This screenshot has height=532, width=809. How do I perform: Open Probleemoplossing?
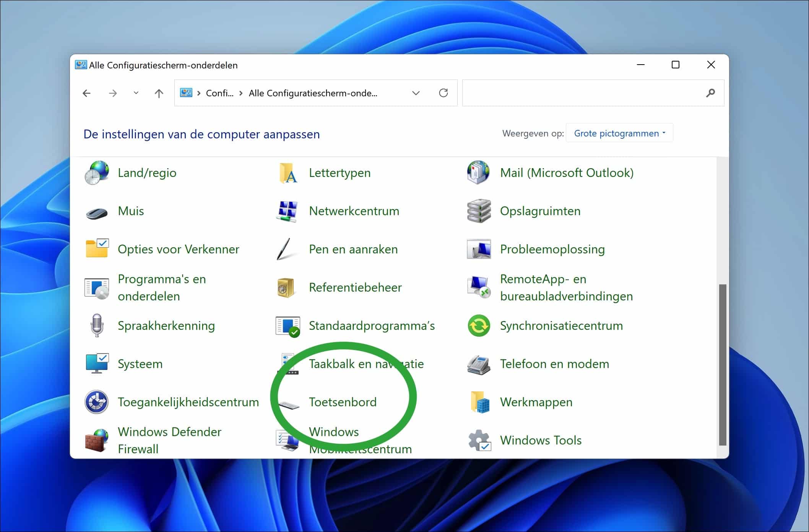(552, 249)
